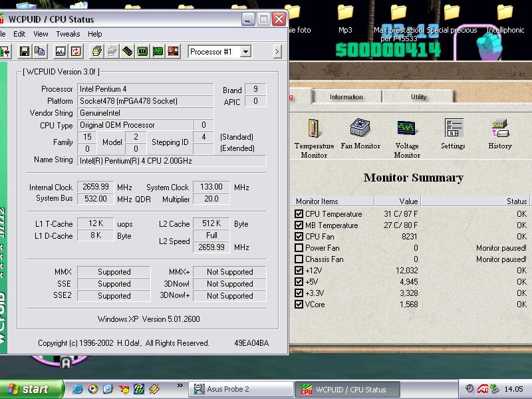This screenshot has height=399, width=532.
Task: Click the System Bus 532.00 field
Action: [96, 198]
